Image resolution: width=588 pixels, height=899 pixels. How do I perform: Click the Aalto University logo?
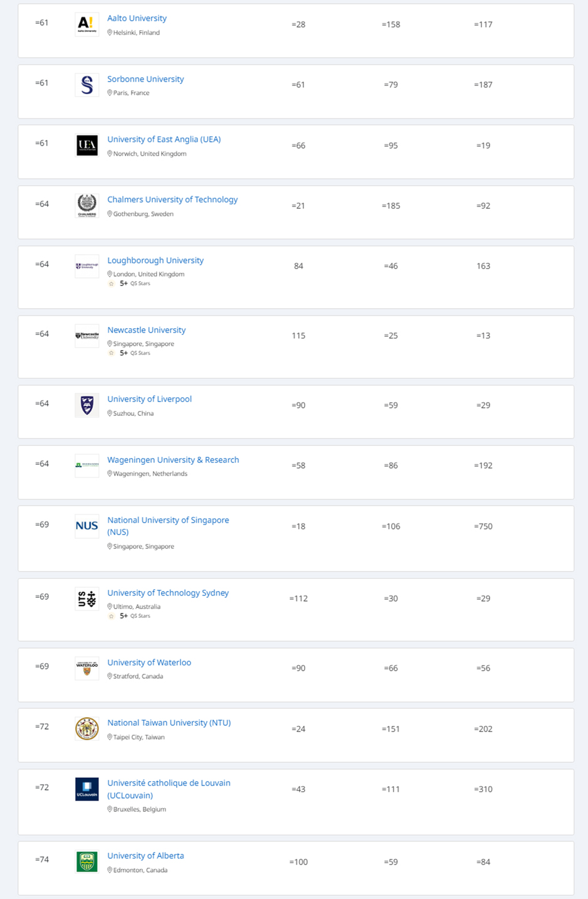pos(87,24)
